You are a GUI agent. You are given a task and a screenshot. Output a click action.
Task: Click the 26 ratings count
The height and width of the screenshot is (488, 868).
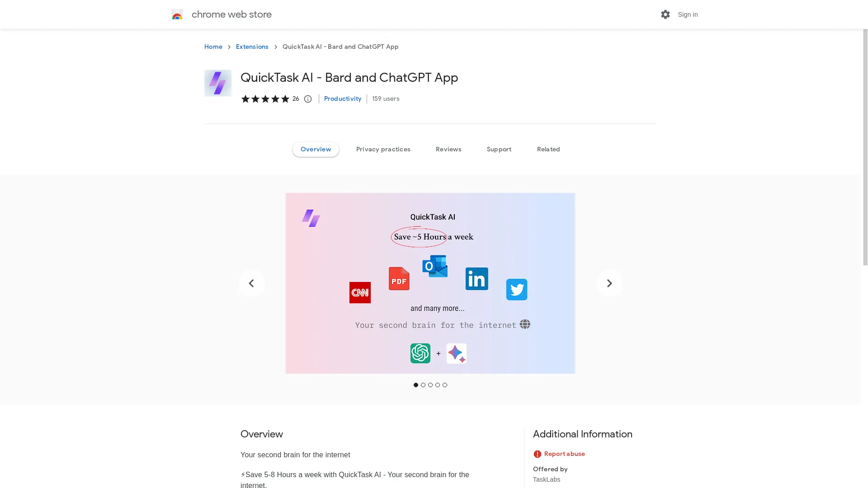tap(296, 99)
